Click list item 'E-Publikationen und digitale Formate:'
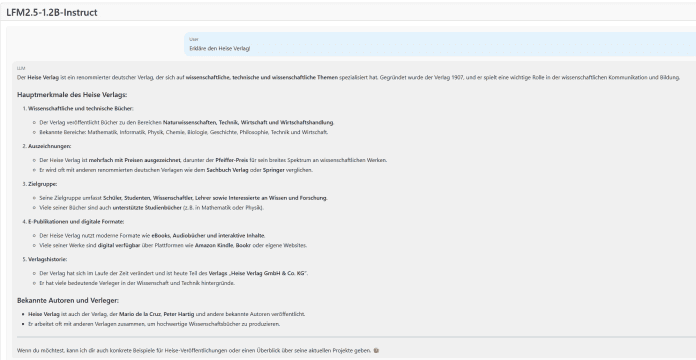Screen dimensions: 696x360 coord(76,222)
